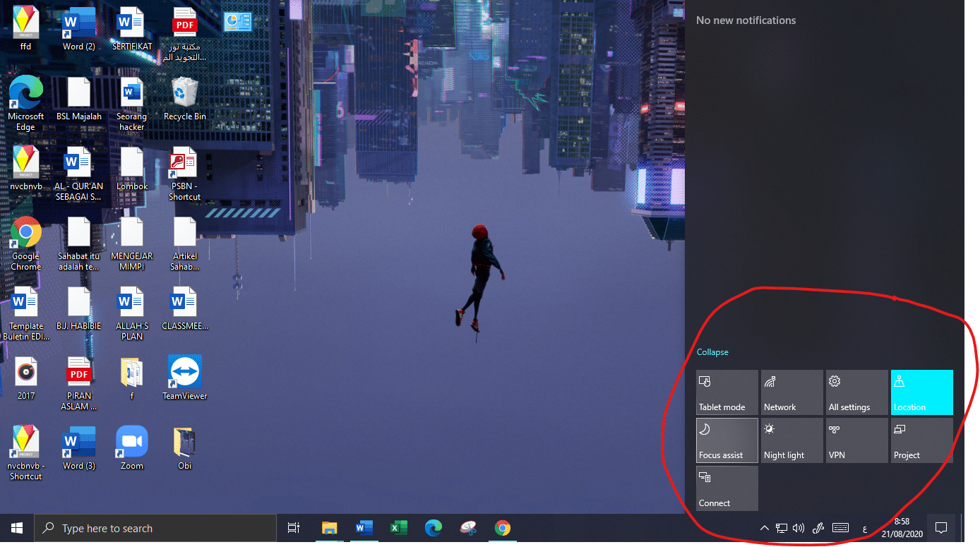
Task: Select the ffd project file icon
Action: [x=25, y=29]
